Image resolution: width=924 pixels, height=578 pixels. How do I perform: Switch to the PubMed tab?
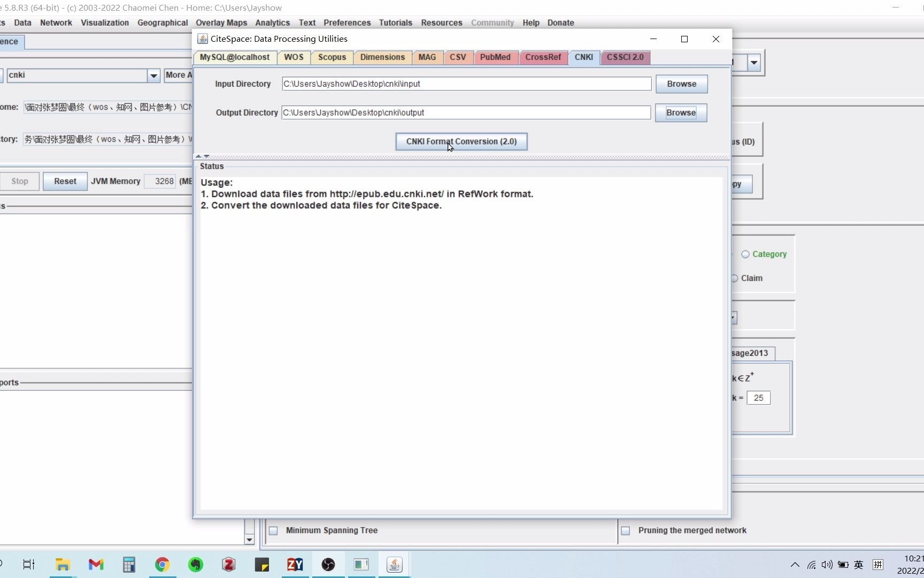click(495, 57)
